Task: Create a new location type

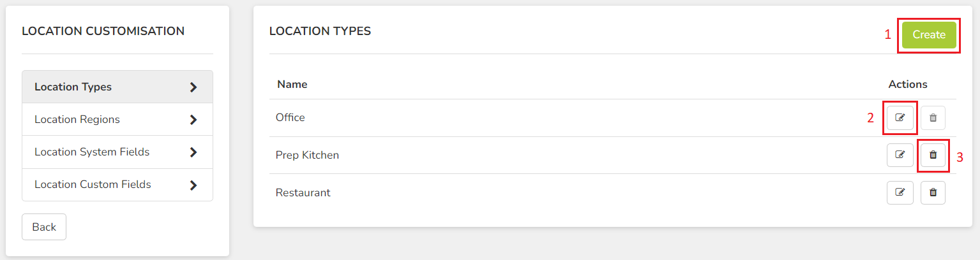Action: click(929, 35)
